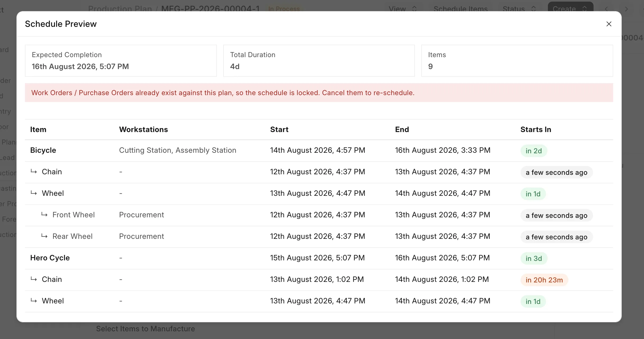Click the Rear Wheel Procurement cell
Screen dimensions: 644x339
[141, 236]
